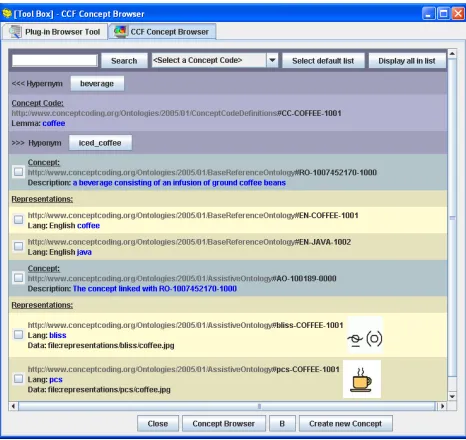Tick the checkbox for bliss-COFFEE-1001 representation
This screenshot has width=466, height=440.
coord(18,334)
